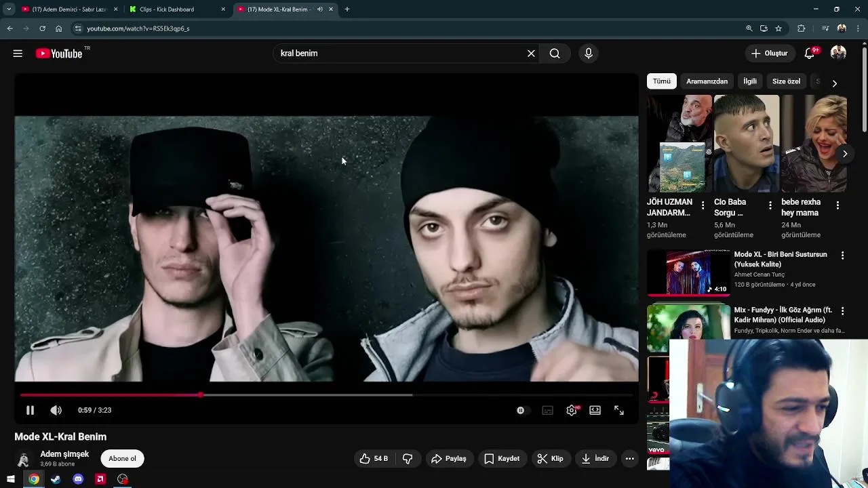Image resolution: width=868 pixels, height=488 pixels.
Task: Open the Clo Baba Sorgu short thumbnail
Action: click(x=747, y=144)
